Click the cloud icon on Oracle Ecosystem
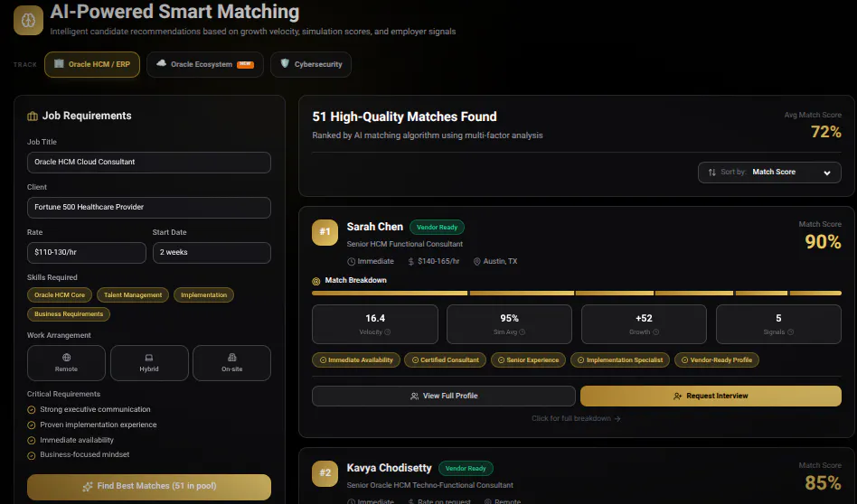 161,63
